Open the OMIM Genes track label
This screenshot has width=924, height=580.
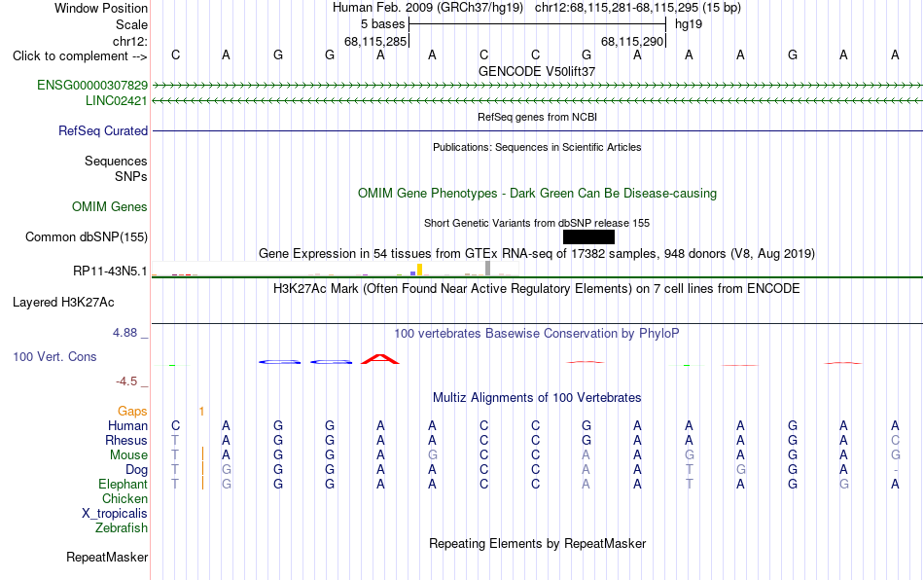(x=109, y=207)
